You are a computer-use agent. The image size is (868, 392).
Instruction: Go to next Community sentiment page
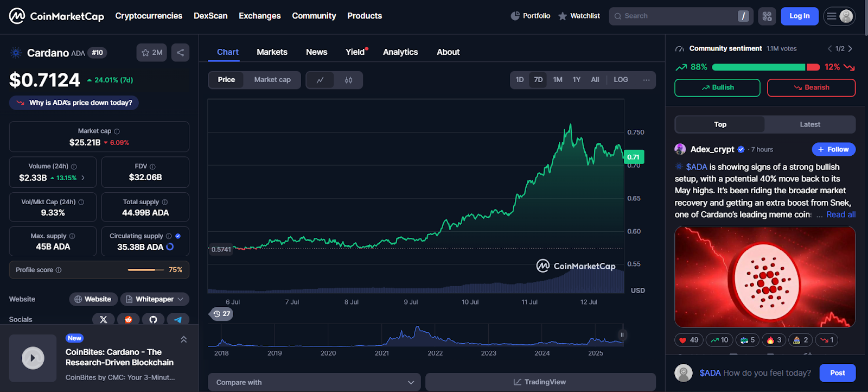[x=850, y=49]
